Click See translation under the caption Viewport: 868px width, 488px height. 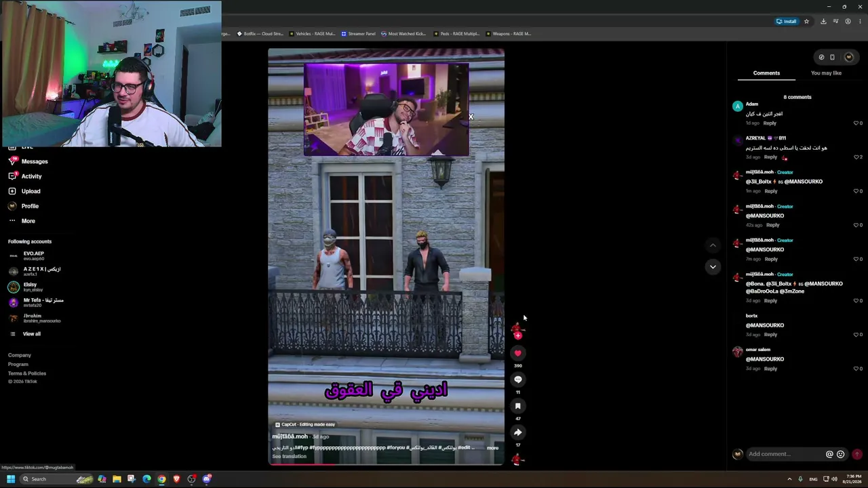coord(290,456)
